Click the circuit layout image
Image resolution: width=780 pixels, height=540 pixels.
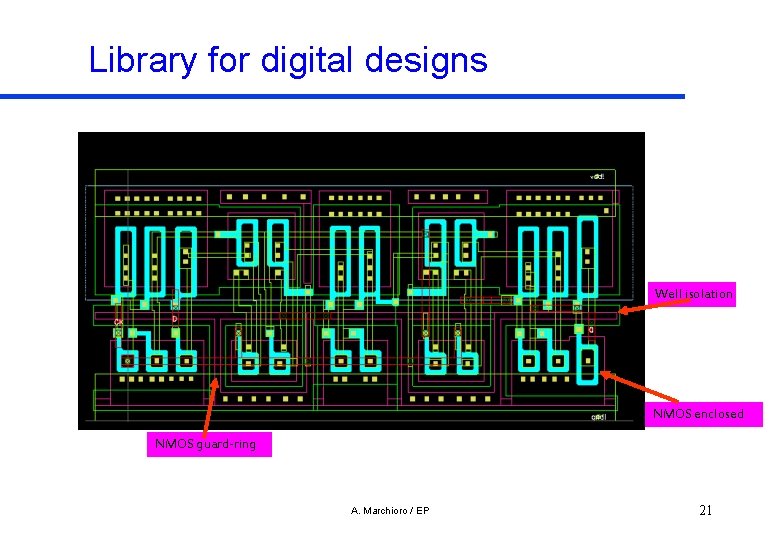coord(361,280)
